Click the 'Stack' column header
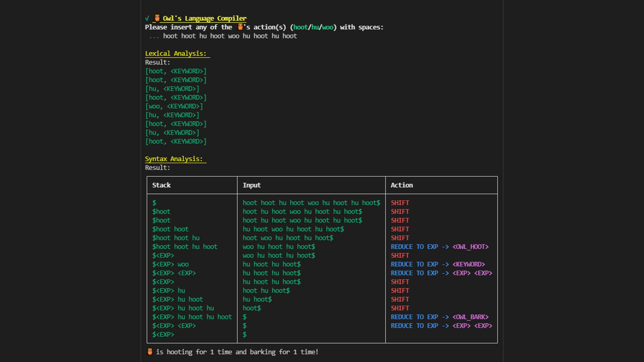This screenshot has width=644, height=362. coord(161,185)
